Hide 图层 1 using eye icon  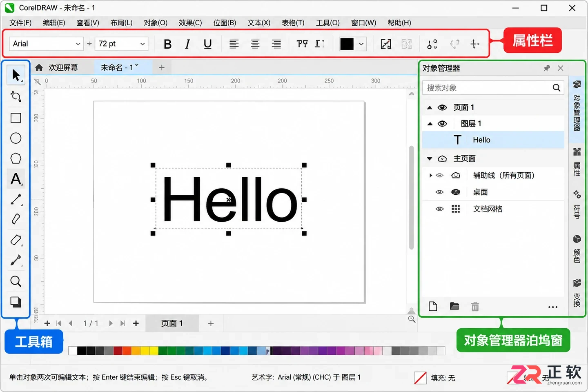tap(442, 123)
